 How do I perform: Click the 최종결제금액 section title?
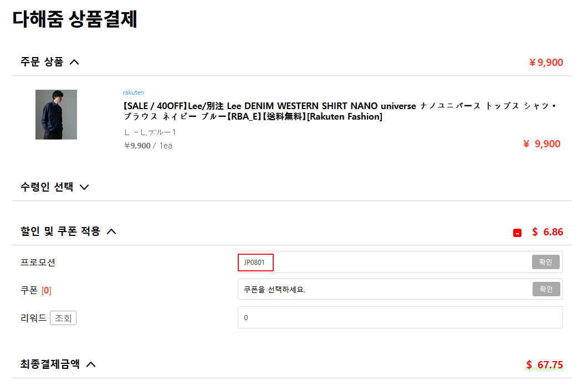pyautogui.click(x=50, y=364)
